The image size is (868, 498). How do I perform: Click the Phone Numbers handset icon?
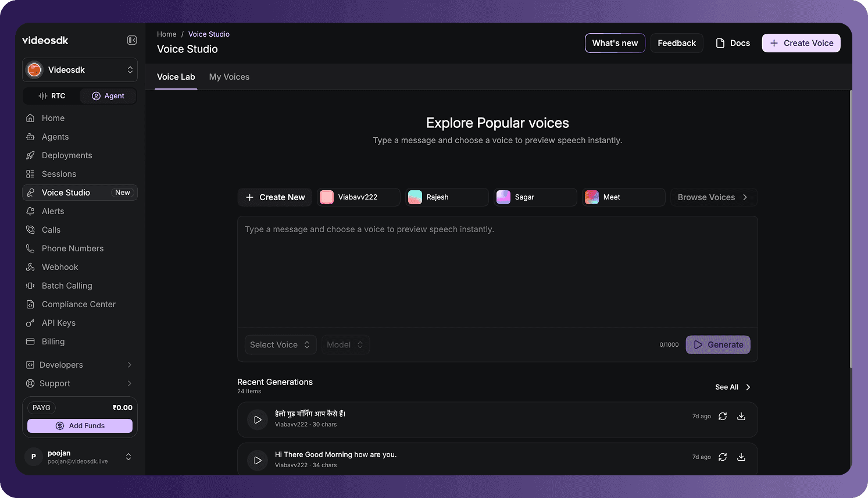30,248
